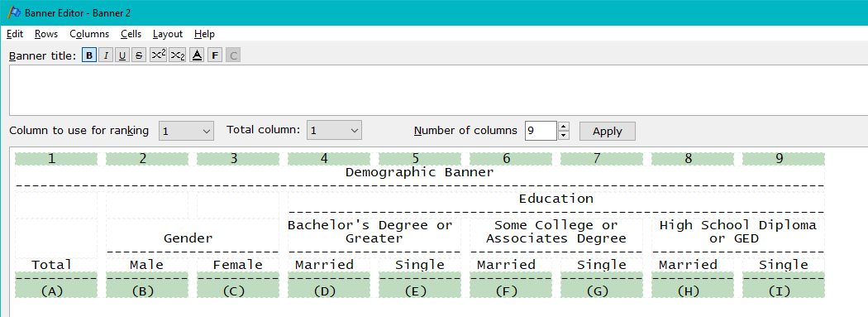This screenshot has width=868, height=317.
Task: Toggle underline formatting button
Action: pos(122,55)
